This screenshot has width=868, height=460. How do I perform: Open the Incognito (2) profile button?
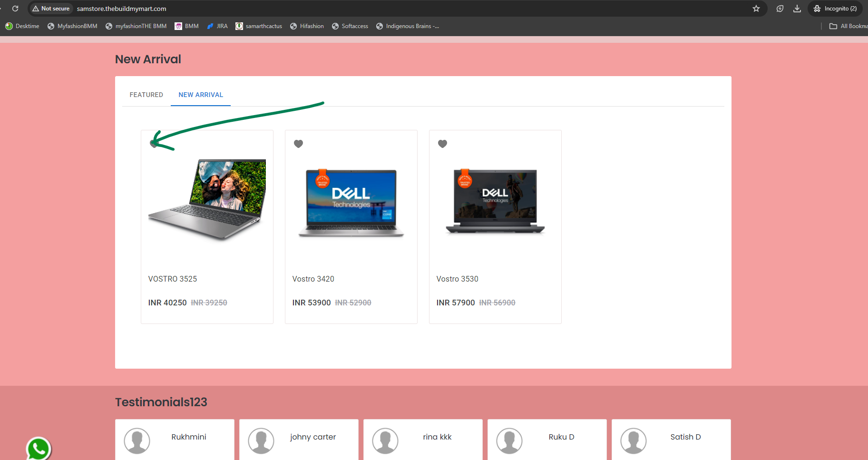pyautogui.click(x=835, y=9)
